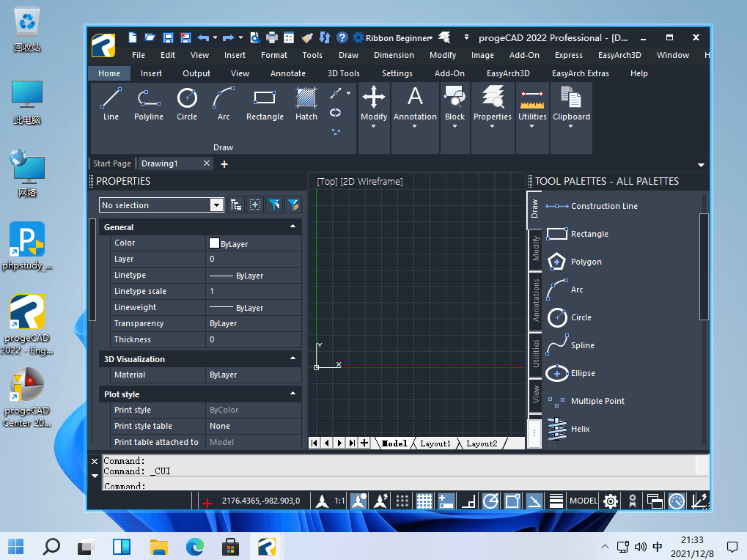The width and height of the screenshot is (747, 560).
Task: Click the Match Properties brush icon
Action: (x=307, y=37)
